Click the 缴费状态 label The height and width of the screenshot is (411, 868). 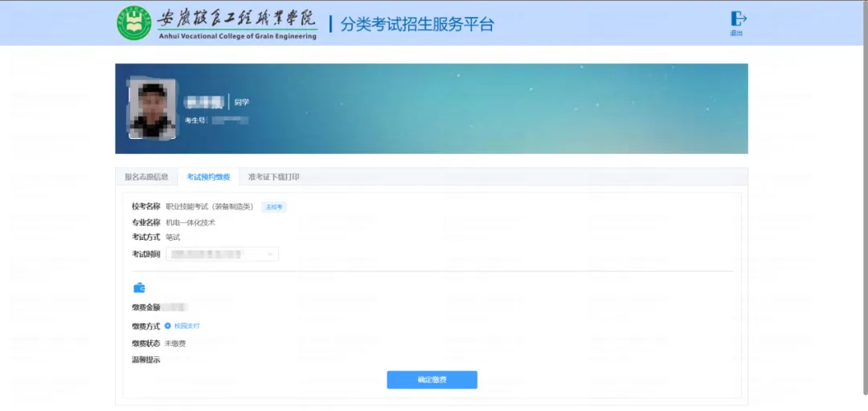coord(146,344)
